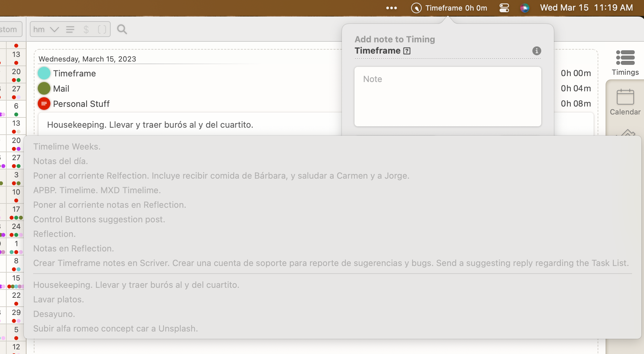Toggle the brackets display option
Viewport: 644px width, 354px height.
pos(102,30)
